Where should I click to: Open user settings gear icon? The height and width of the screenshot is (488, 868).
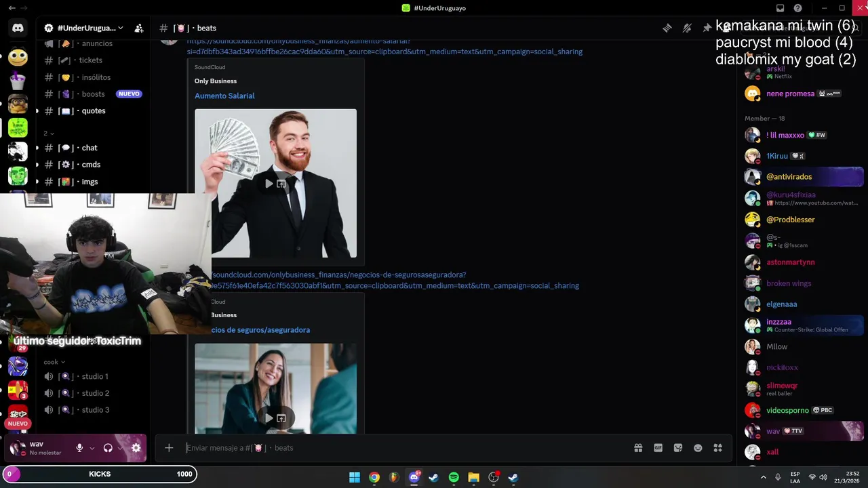click(136, 448)
